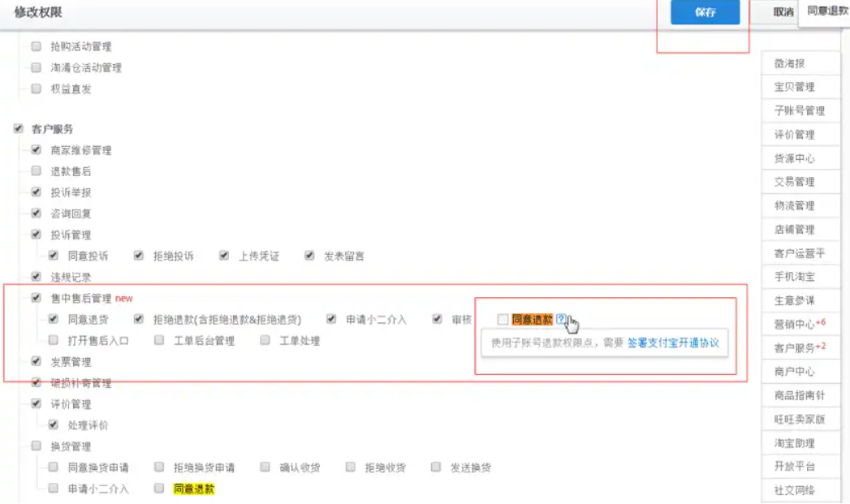Toggle the 处理评价 checkbox
This screenshot has height=504, width=850.
pyautogui.click(x=54, y=425)
